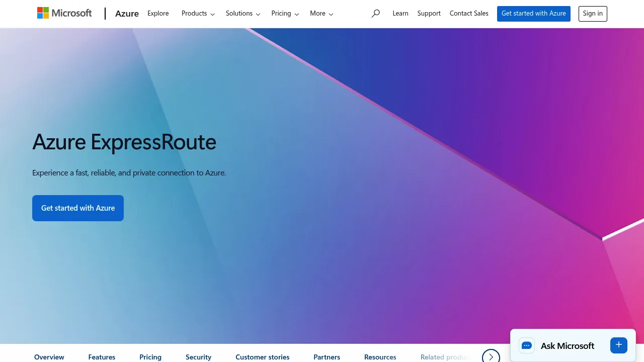Expand the Products dropdown

click(x=198, y=14)
